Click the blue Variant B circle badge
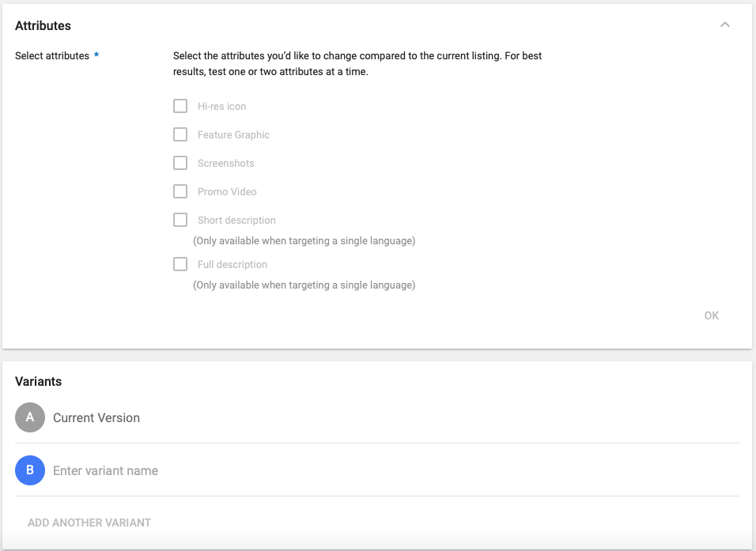 (29, 470)
